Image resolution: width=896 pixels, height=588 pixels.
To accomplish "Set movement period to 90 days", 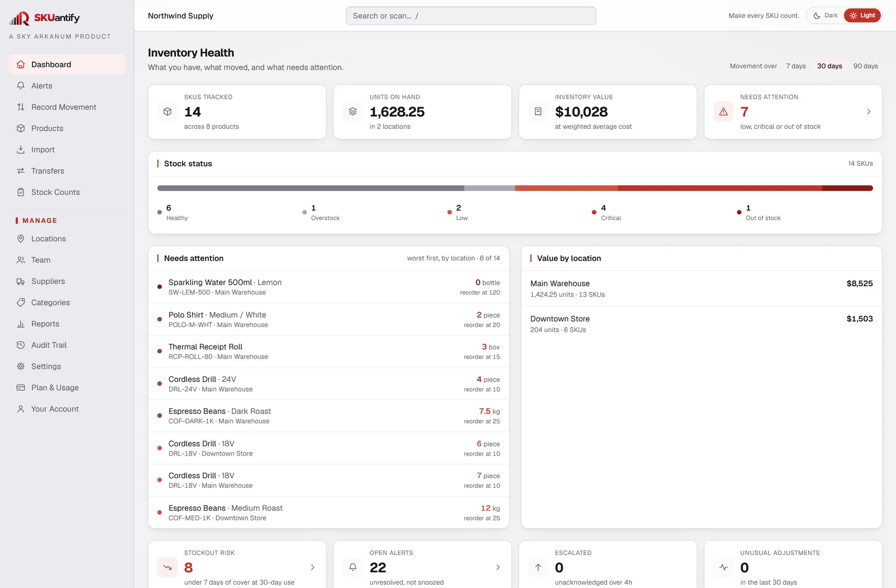I will click(x=865, y=66).
